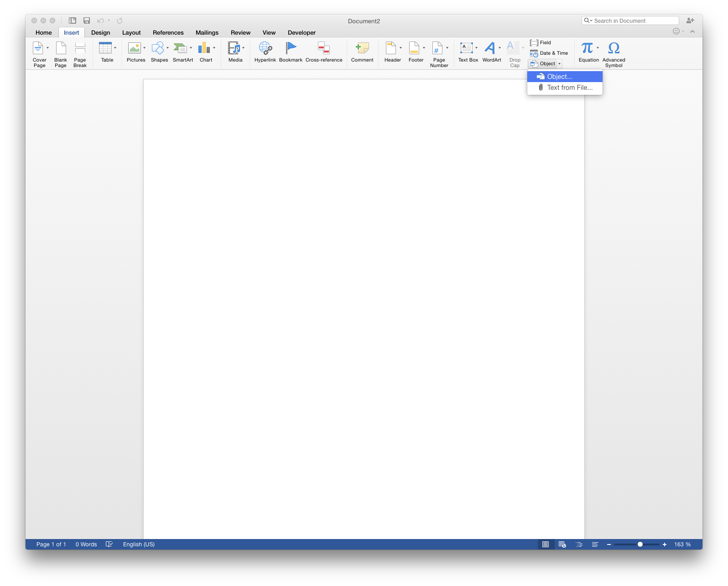Click the SmartArt icon
This screenshot has height=586, width=728.
pyautogui.click(x=181, y=48)
